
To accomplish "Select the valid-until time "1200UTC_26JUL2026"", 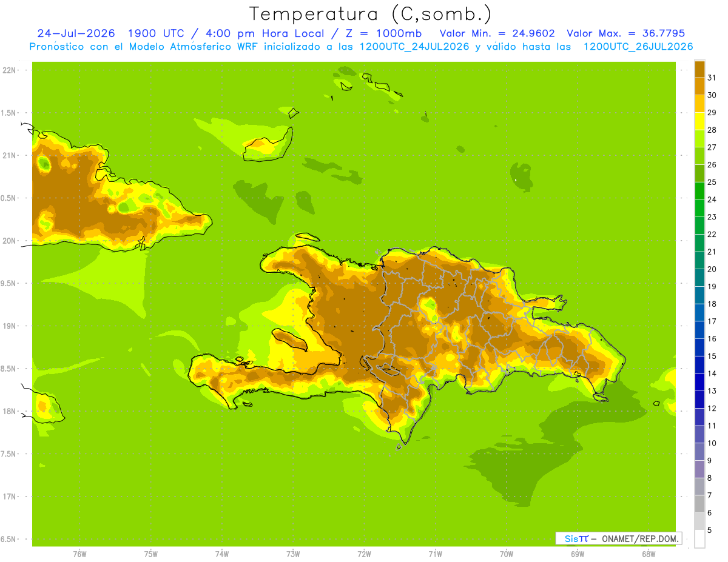I will click(638, 47).
